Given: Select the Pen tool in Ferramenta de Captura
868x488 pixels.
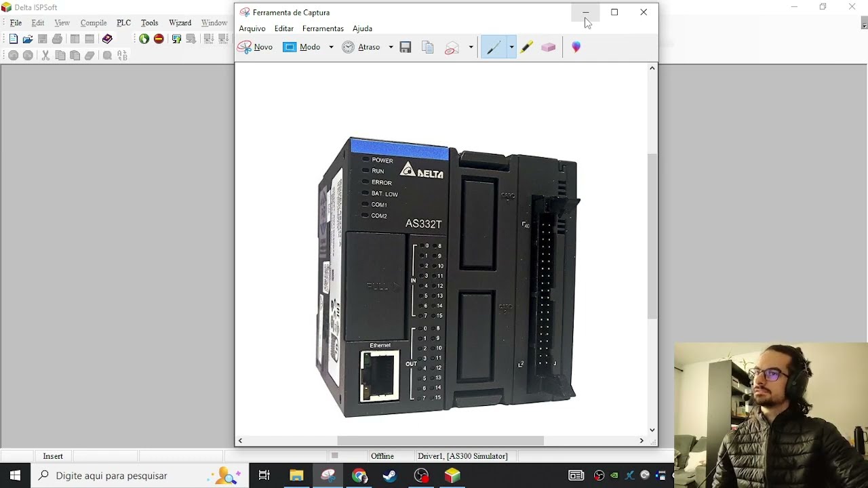Looking at the screenshot, I should (x=493, y=47).
